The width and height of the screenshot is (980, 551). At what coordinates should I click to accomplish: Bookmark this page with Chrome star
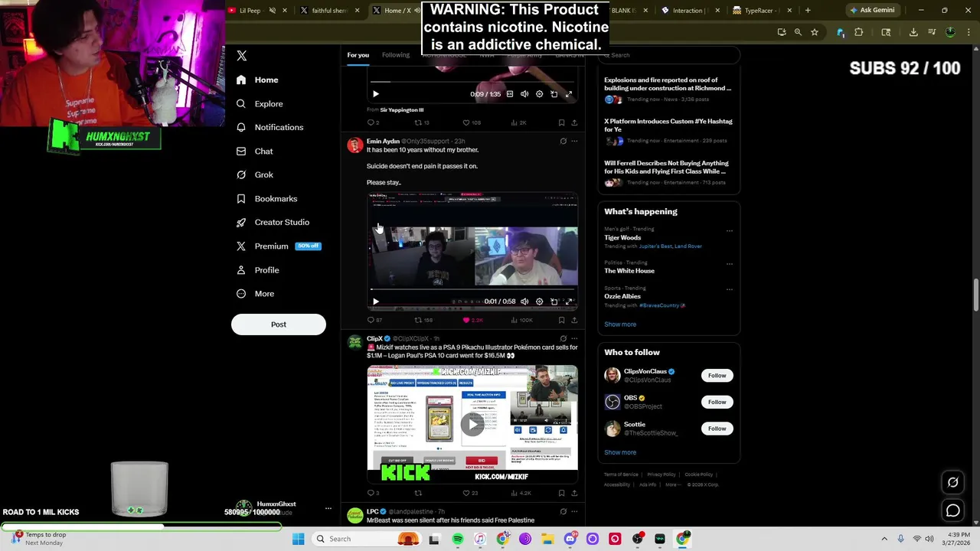pos(815,32)
